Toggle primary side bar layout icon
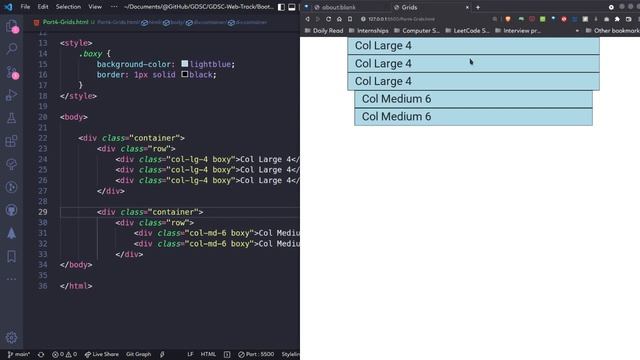640x360 pixels. tap(281, 7)
